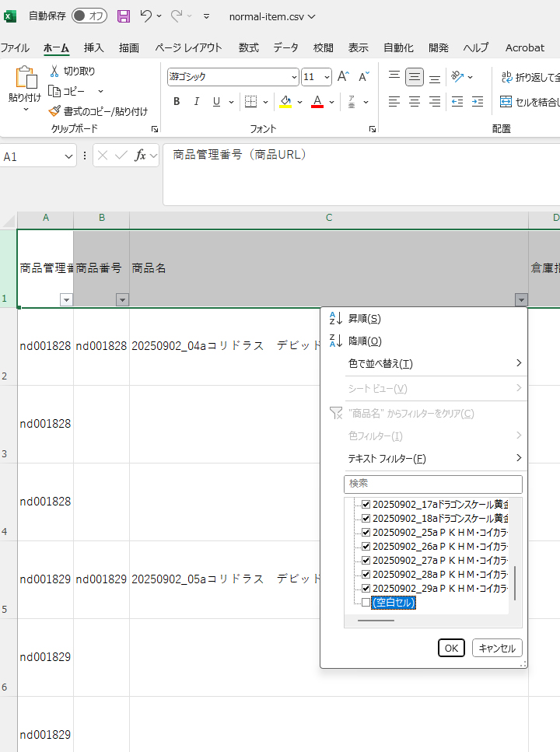Click the Save floppy disk icon
560x752 pixels.
coord(124,16)
